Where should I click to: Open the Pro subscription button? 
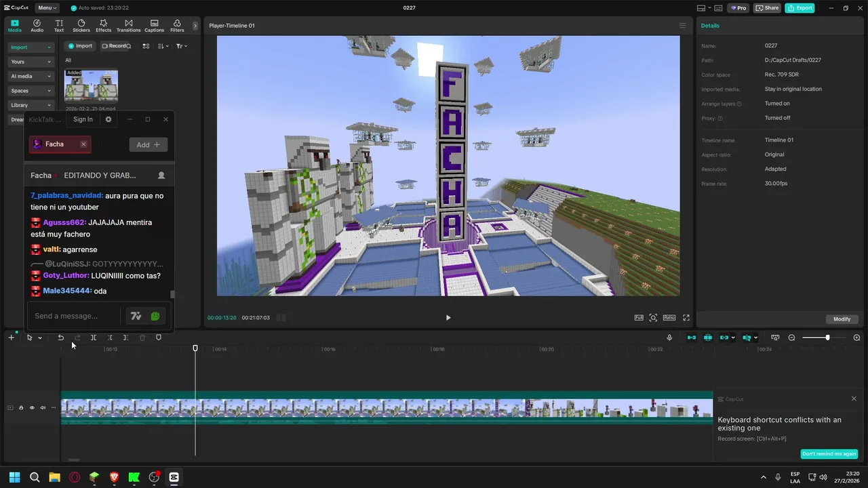coord(738,8)
